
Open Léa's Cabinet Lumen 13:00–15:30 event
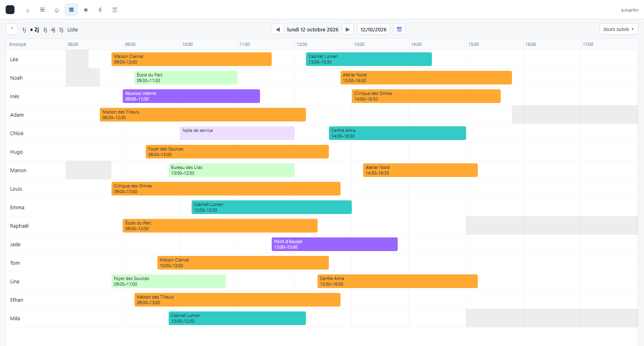pyautogui.click(x=369, y=59)
